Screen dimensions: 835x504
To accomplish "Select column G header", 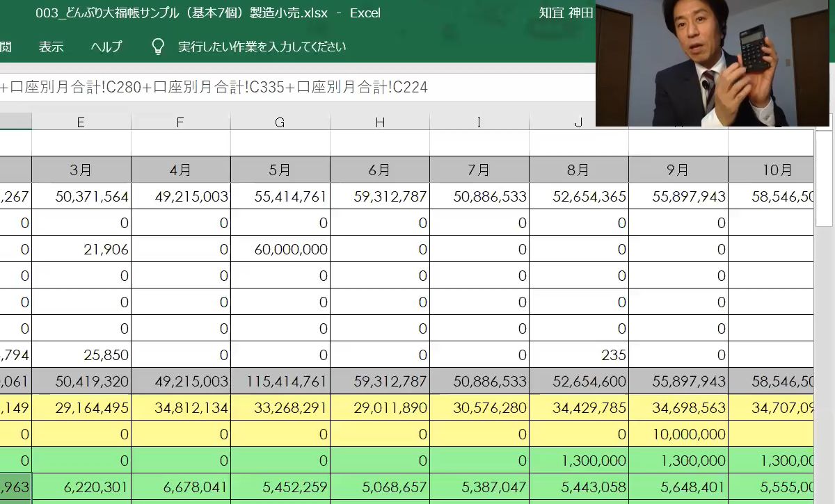I will 280,122.
